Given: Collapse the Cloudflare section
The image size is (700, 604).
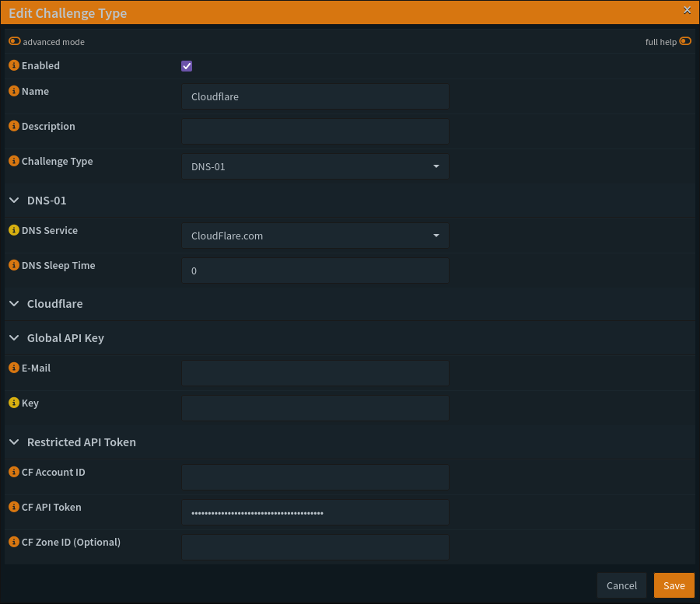Looking at the screenshot, I should coord(14,303).
